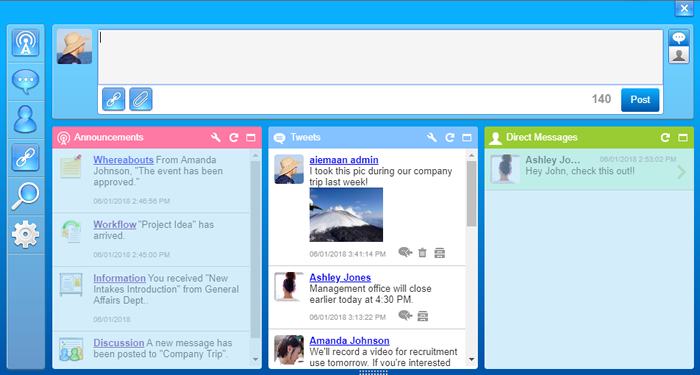Image resolution: width=700 pixels, height=375 pixels.
Task: Attach a file with the paperclip button
Action: coord(141,99)
